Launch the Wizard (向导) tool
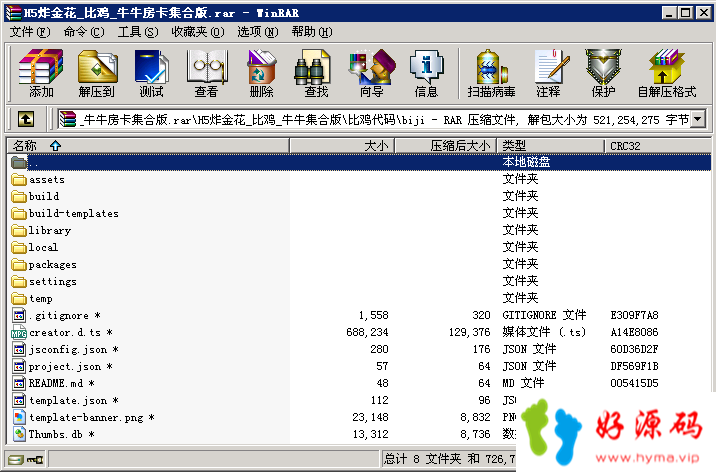This screenshot has width=716, height=472. (371, 73)
